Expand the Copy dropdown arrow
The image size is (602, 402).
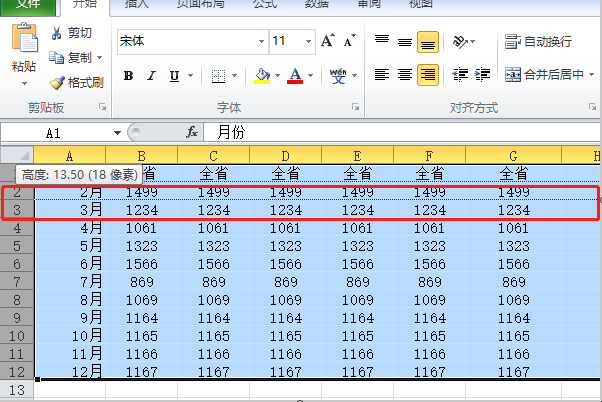pyautogui.click(x=99, y=58)
